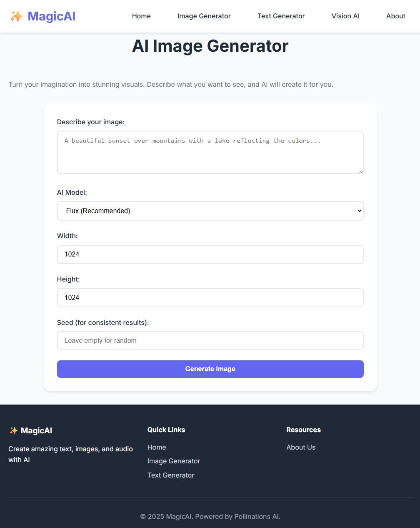Viewport: 420px width, 528px height.
Task: Focus the Seed input field
Action: click(x=210, y=341)
